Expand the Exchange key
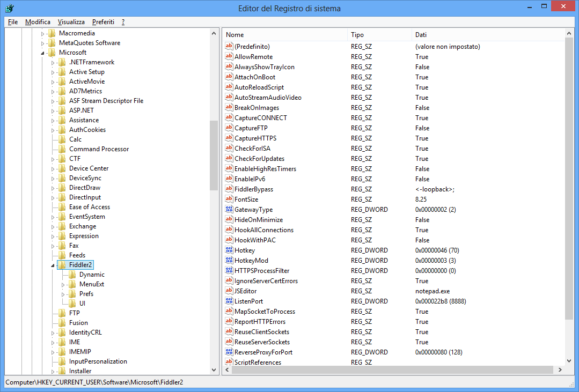 point(53,227)
